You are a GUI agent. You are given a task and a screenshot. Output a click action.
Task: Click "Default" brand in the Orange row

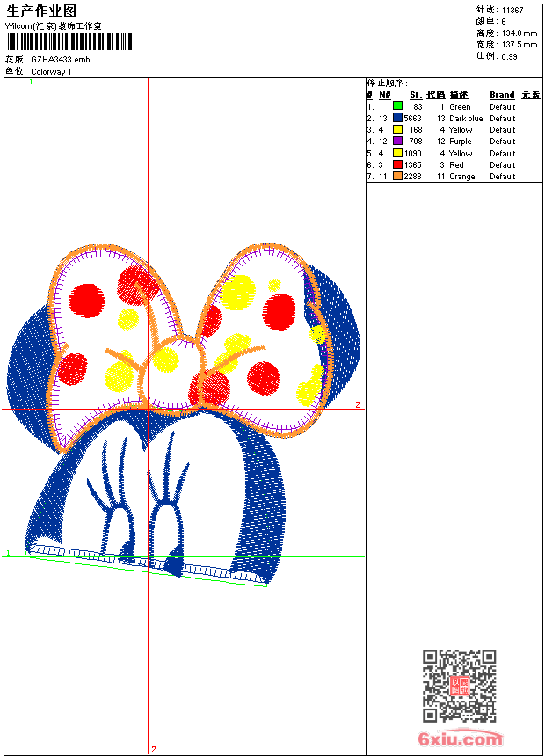(503, 177)
